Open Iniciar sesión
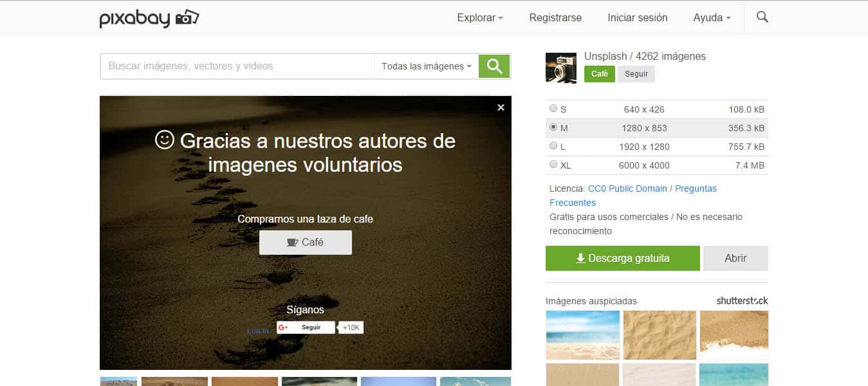The height and width of the screenshot is (386, 868). coord(638,18)
